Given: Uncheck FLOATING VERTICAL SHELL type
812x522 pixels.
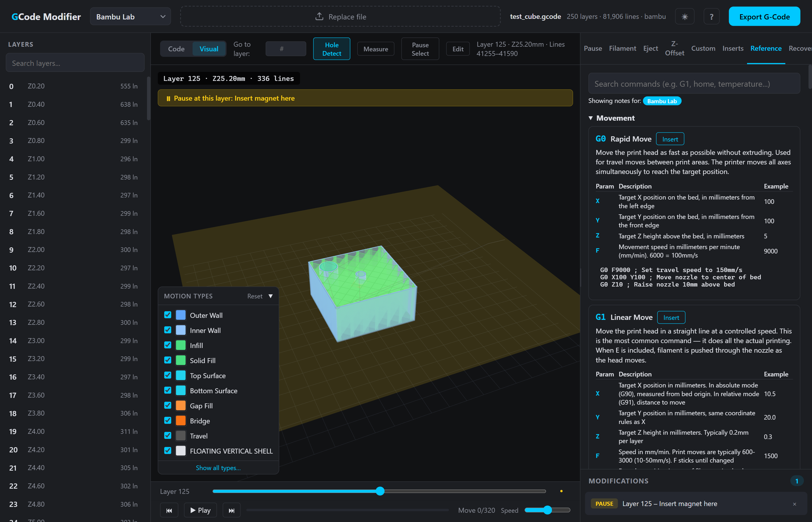Looking at the screenshot, I should (168, 451).
